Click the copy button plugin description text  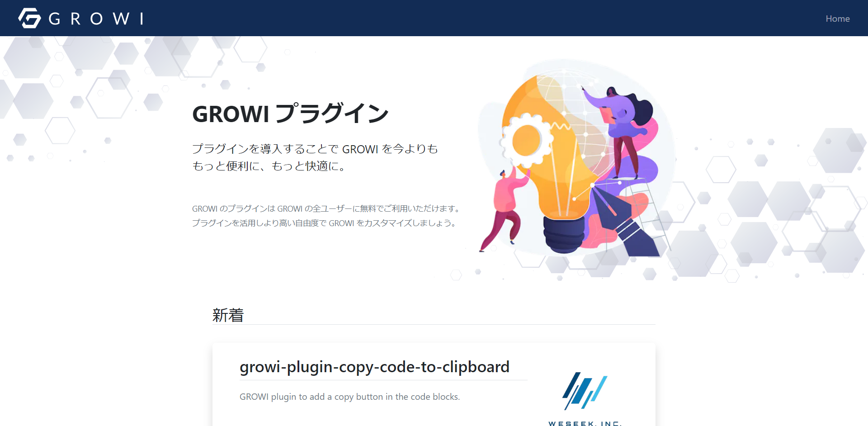(x=349, y=397)
